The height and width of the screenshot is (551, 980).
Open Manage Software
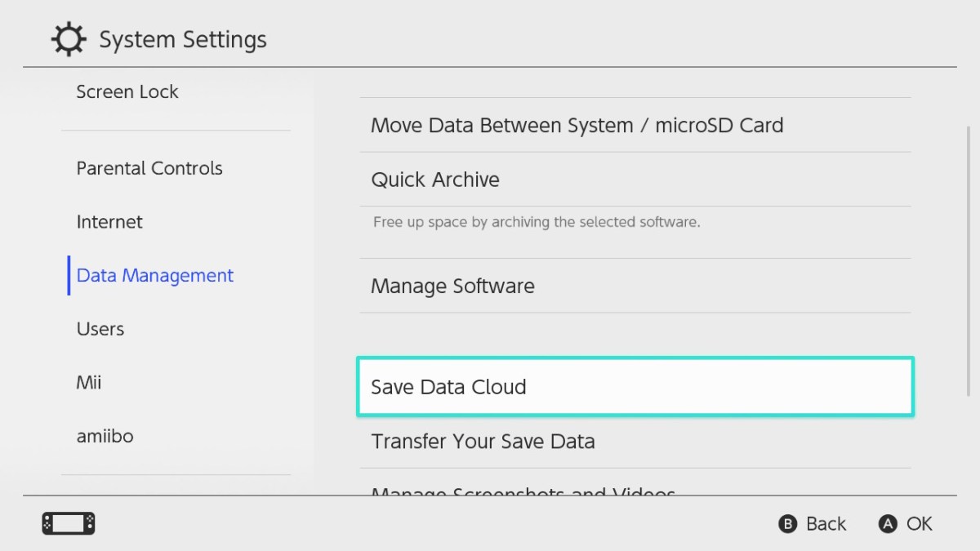[x=452, y=286]
